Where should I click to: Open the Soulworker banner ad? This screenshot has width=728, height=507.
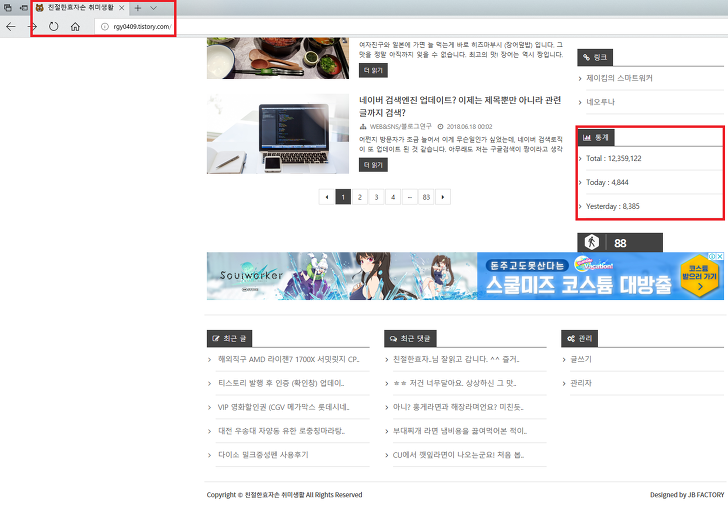coord(465,276)
